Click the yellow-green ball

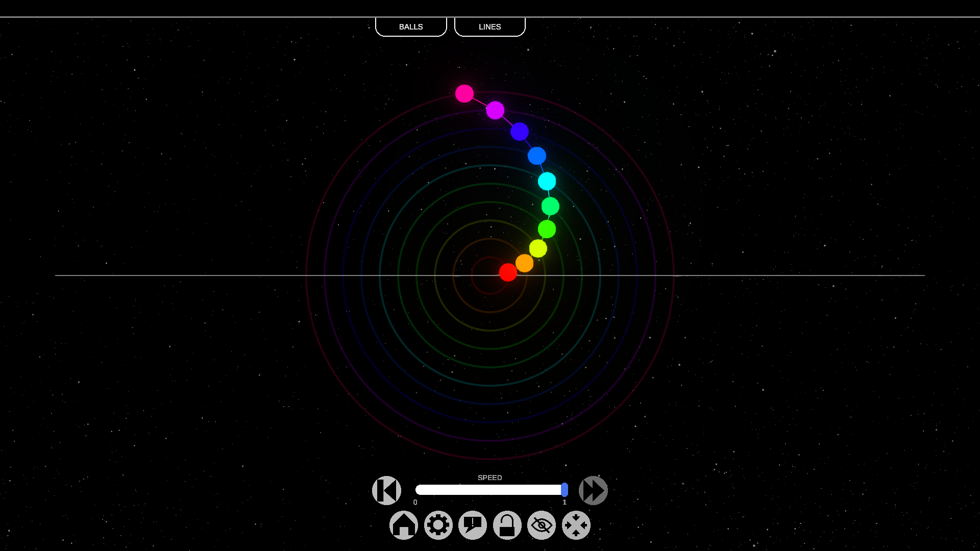point(538,248)
